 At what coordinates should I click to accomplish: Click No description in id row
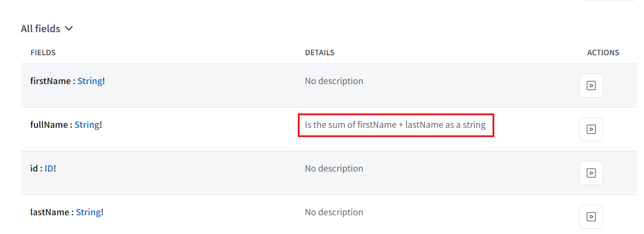click(x=334, y=169)
